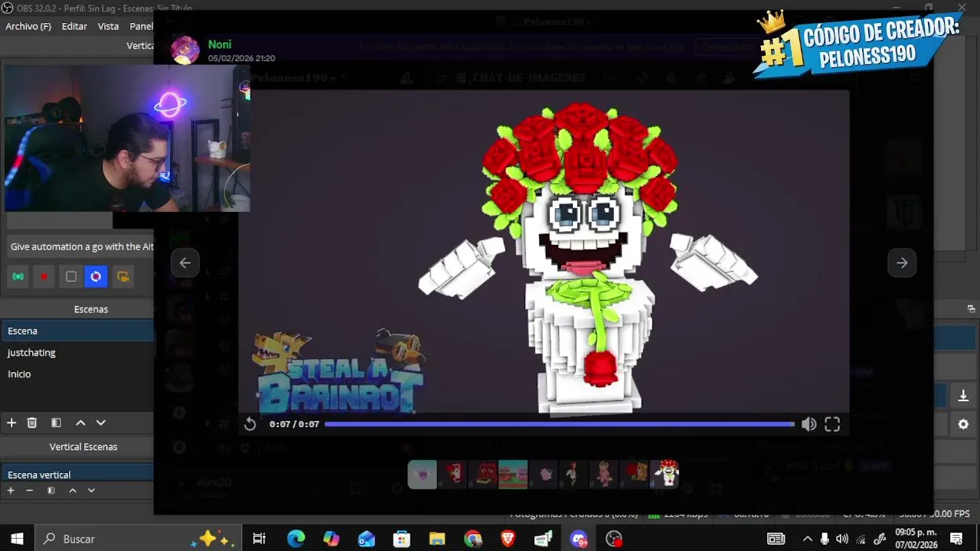Click the undock panel icon on right side
Viewport: 980px width, 551px height.
971,309
